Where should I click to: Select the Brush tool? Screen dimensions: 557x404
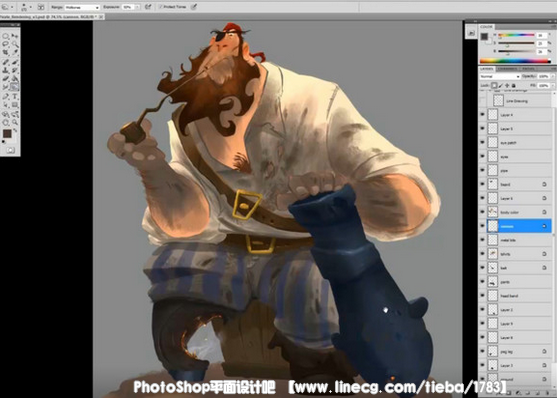[15, 62]
